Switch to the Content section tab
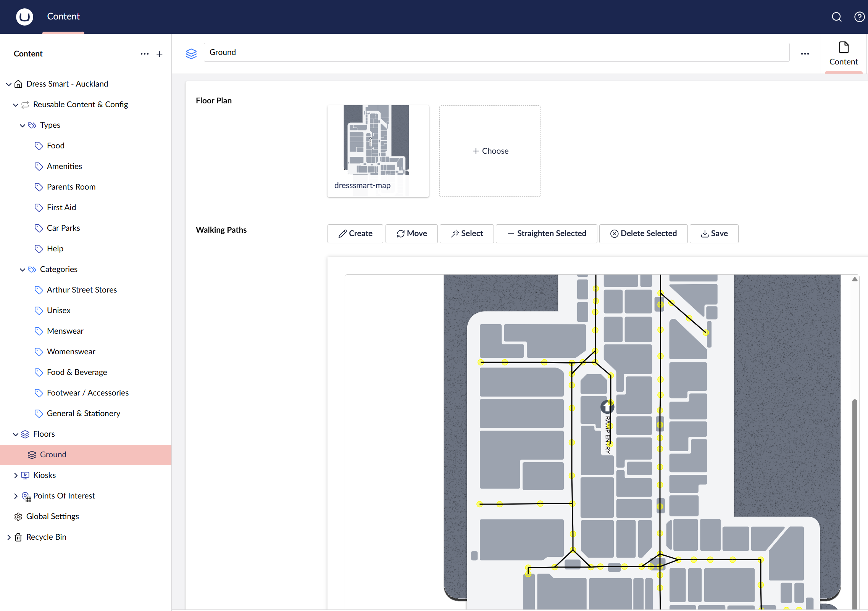 coord(63,17)
